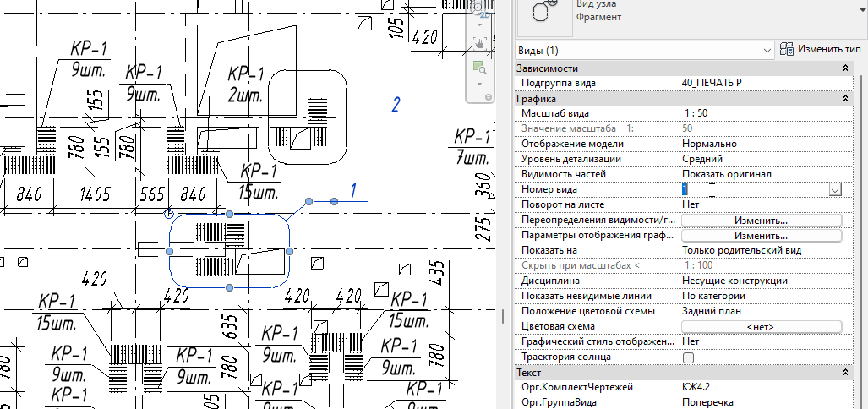Click the Цветовая схема <нет> button
This screenshot has width=868, height=409.
pyautogui.click(x=762, y=327)
